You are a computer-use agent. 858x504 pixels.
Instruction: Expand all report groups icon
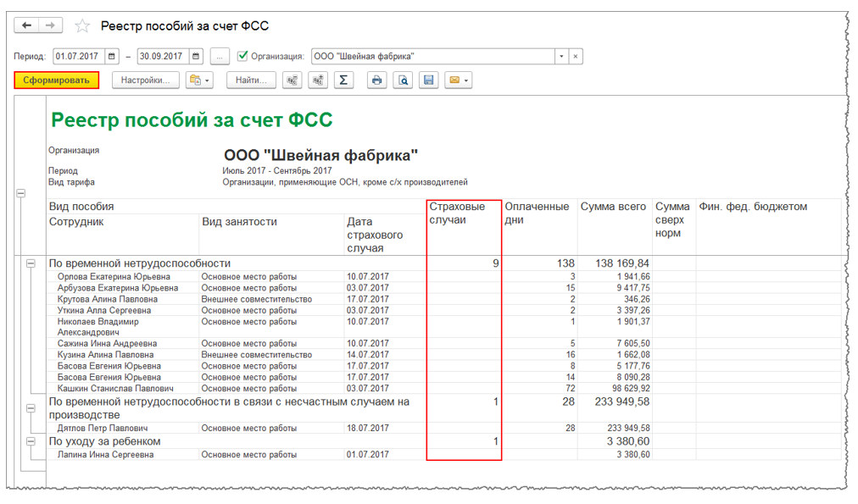[318, 80]
